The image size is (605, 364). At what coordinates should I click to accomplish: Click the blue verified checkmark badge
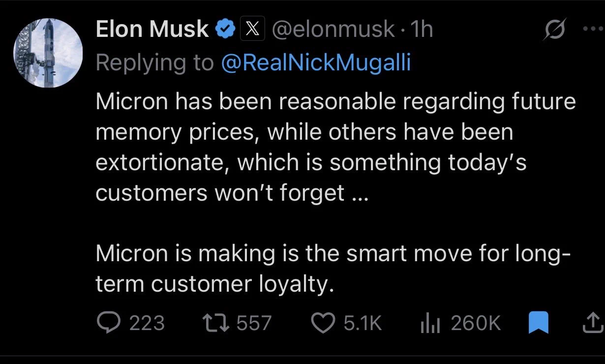click(226, 30)
